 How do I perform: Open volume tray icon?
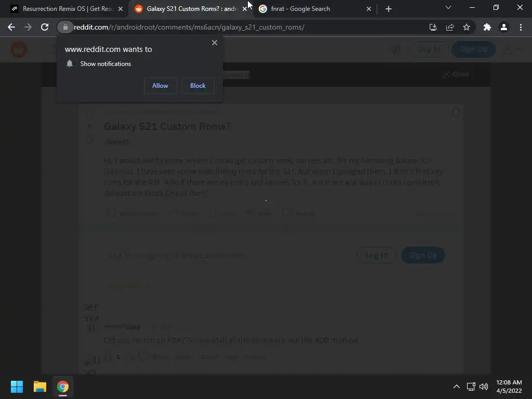click(x=484, y=387)
